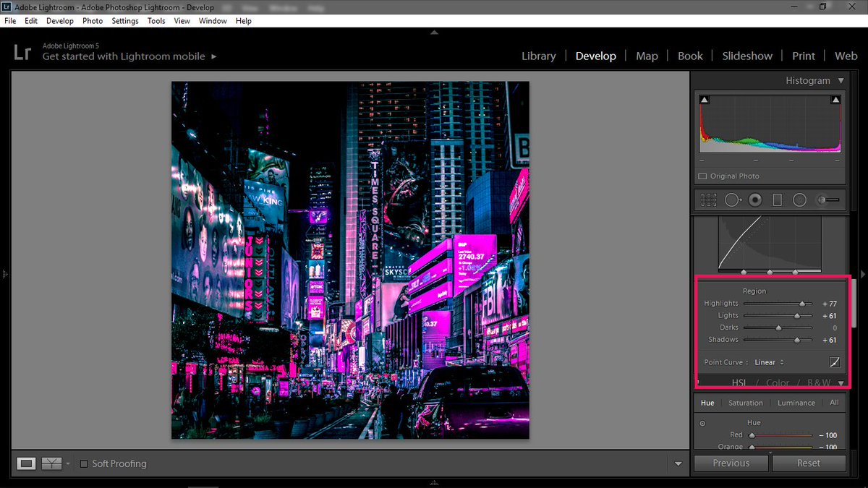Screen dimensions: 868x488
Task: Click the Times Square photo preview
Action: (x=350, y=260)
